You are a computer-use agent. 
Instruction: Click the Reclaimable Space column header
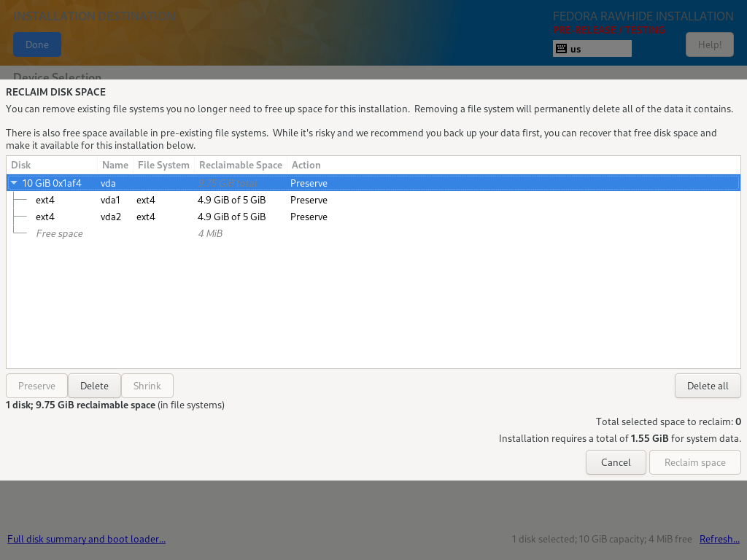click(241, 166)
